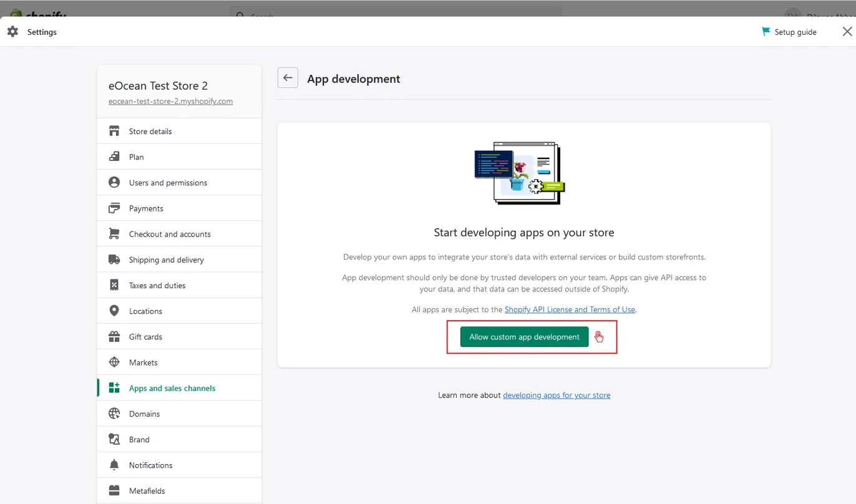
Task: Close the Settings panel
Action: coord(847,32)
